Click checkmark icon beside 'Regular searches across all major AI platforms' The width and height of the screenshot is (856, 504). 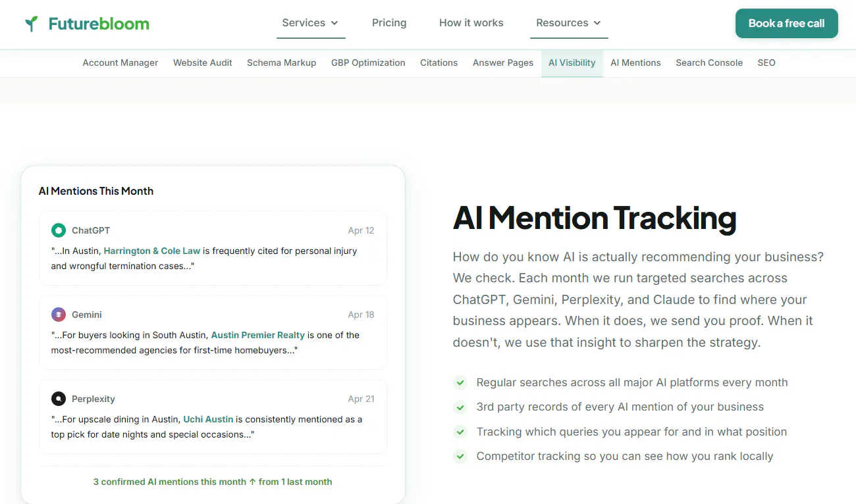460,382
